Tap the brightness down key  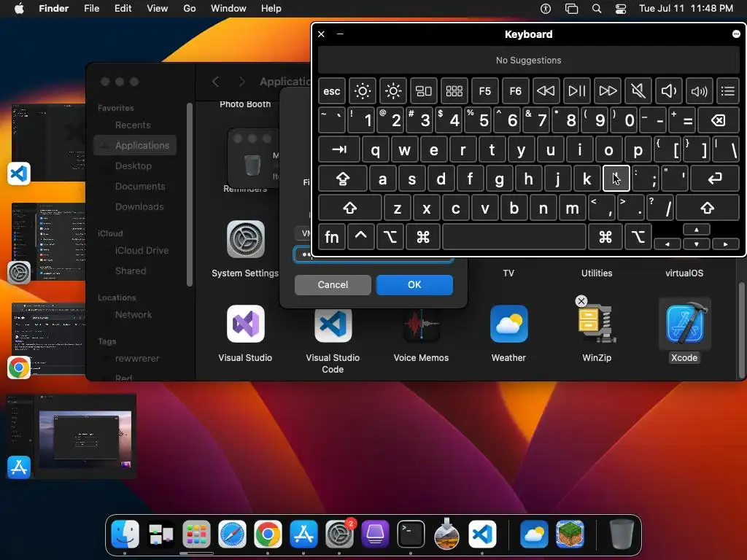coord(362,91)
